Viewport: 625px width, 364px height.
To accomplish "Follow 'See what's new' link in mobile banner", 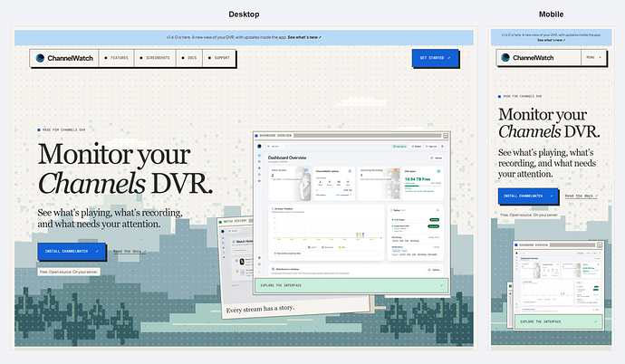I will (551, 40).
